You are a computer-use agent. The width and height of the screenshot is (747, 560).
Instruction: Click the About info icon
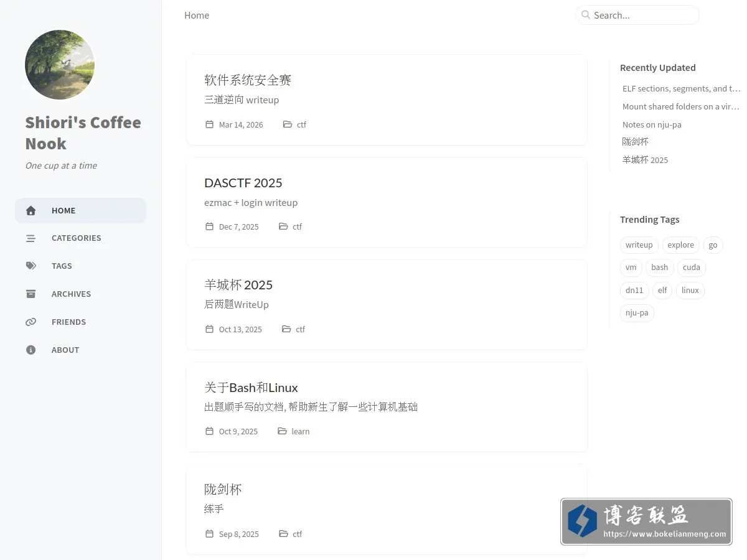click(x=31, y=350)
